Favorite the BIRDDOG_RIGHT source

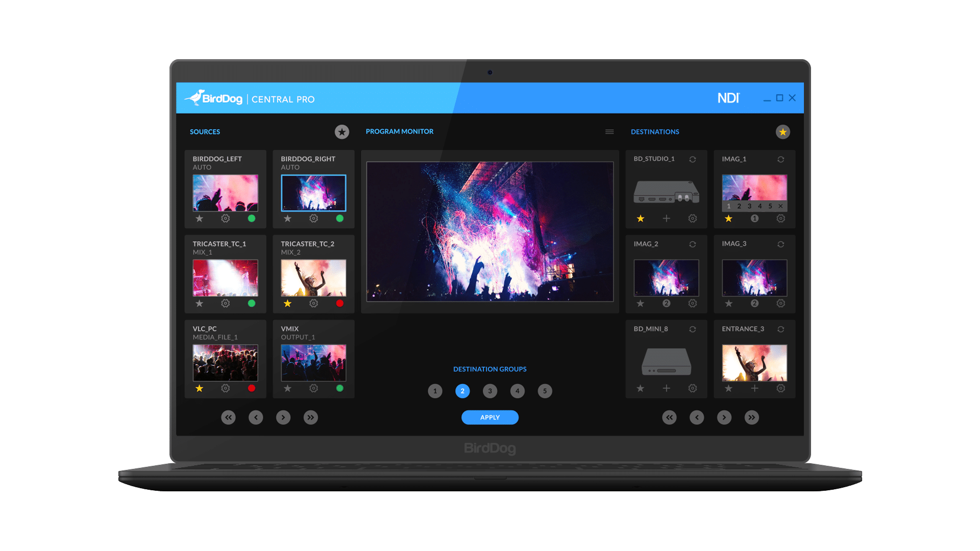coord(288,218)
